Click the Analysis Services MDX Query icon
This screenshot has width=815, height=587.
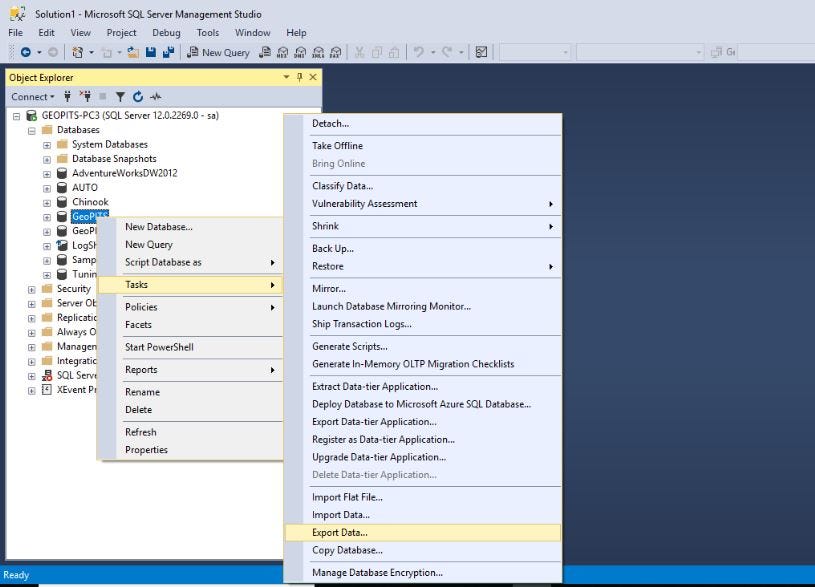pyautogui.click(x=283, y=52)
